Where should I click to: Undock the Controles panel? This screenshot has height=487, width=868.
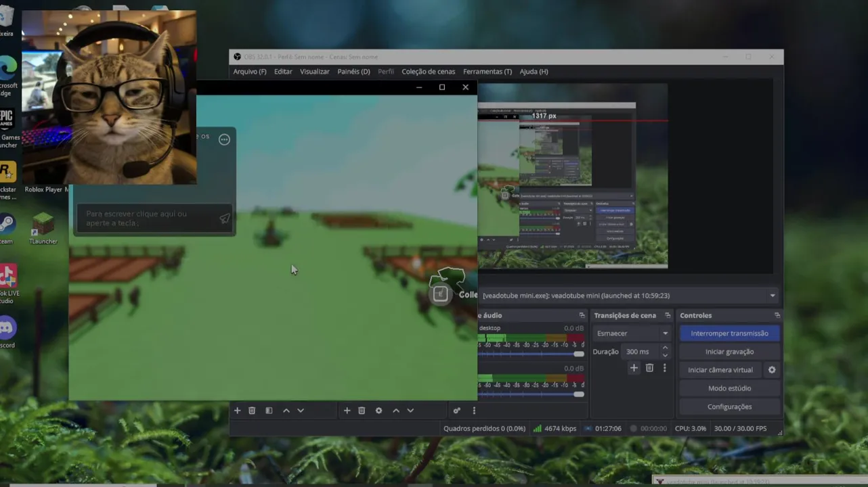coord(777,315)
